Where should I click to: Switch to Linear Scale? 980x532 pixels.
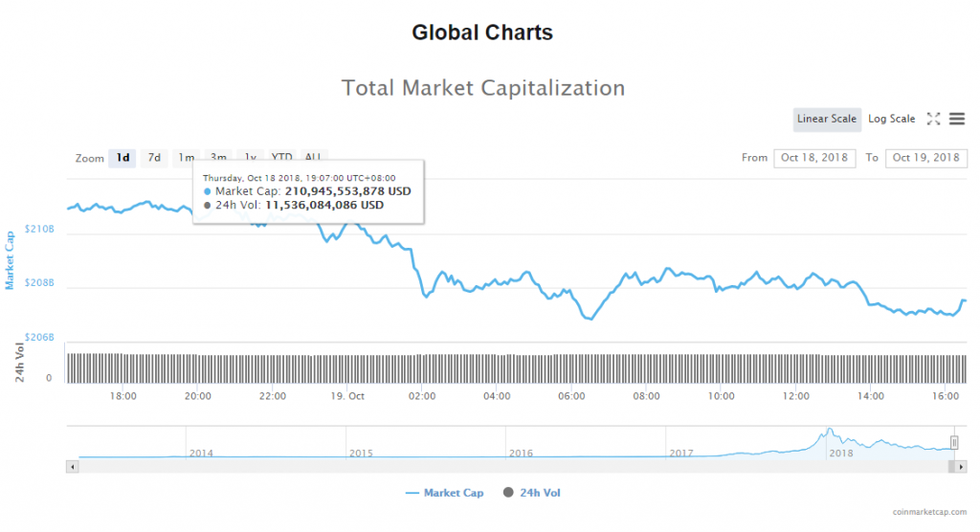tap(827, 119)
